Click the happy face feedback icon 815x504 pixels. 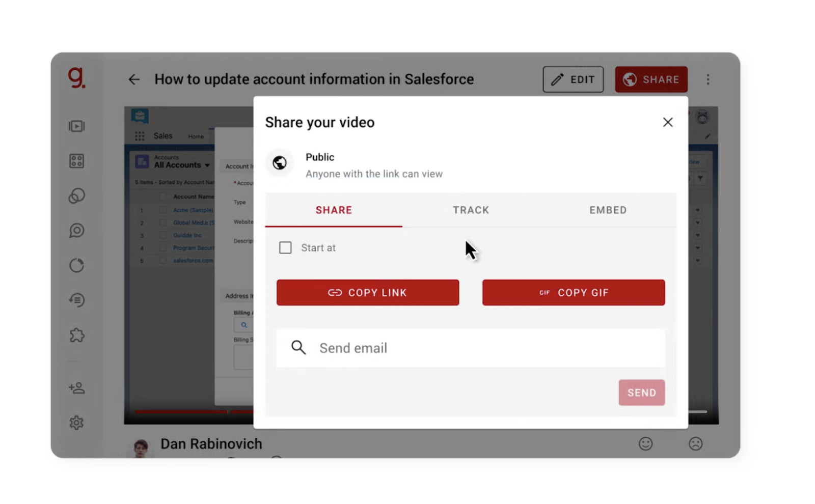tap(645, 443)
